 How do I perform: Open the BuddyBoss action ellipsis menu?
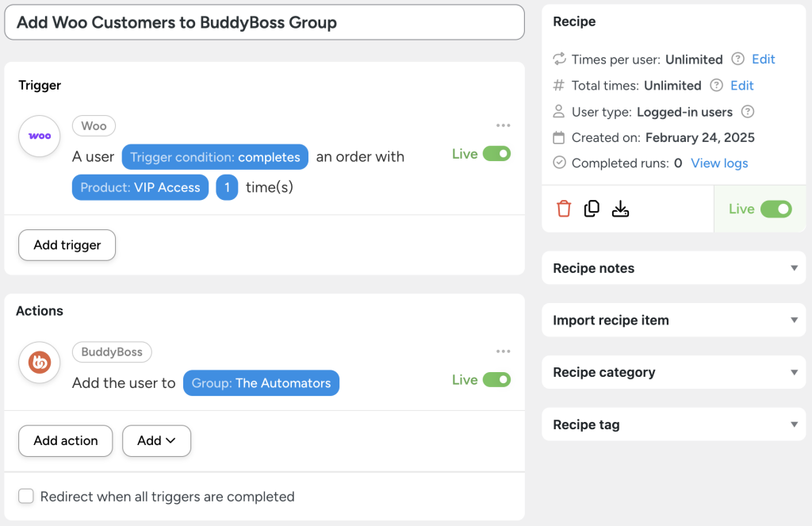click(503, 351)
